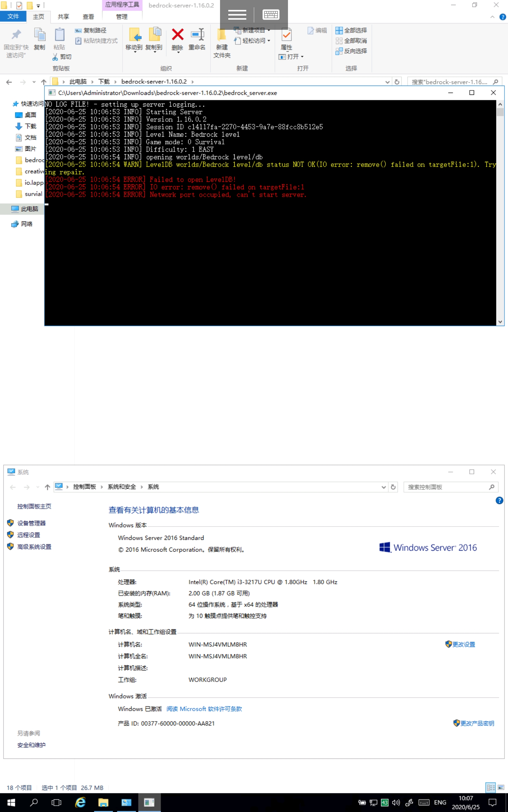Click 全部取消 (Select none) in the ribbon
The width and height of the screenshot is (508, 812).
(351, 41)
